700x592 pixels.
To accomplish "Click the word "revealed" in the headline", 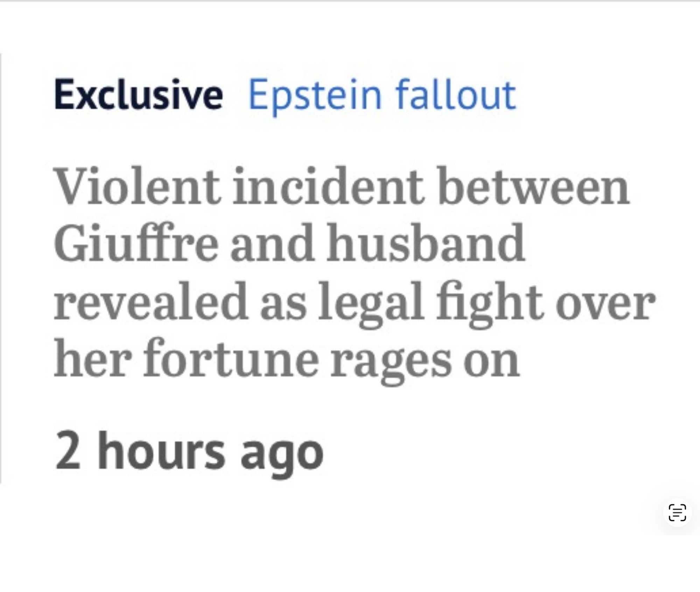I will pyautogui.click(x=151, y=301).
